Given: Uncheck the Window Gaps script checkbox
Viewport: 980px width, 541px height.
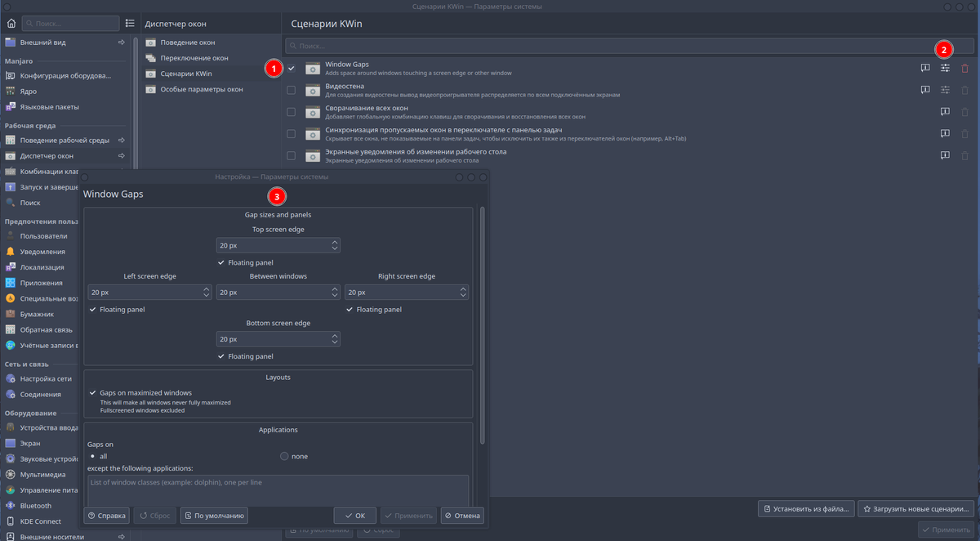Looking at the screenshot, I should (x=292, y=68).
